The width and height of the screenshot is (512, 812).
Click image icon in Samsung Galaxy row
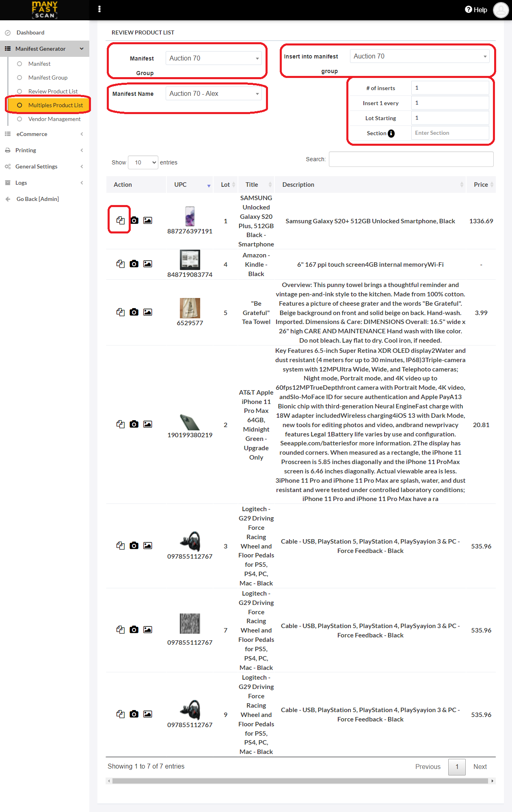(148, 220)
